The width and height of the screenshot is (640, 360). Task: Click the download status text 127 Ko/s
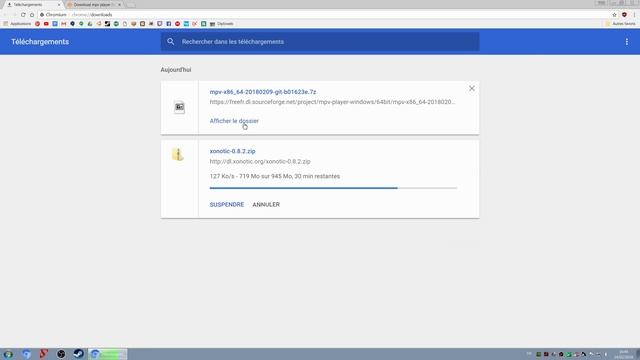coord(275,176)
